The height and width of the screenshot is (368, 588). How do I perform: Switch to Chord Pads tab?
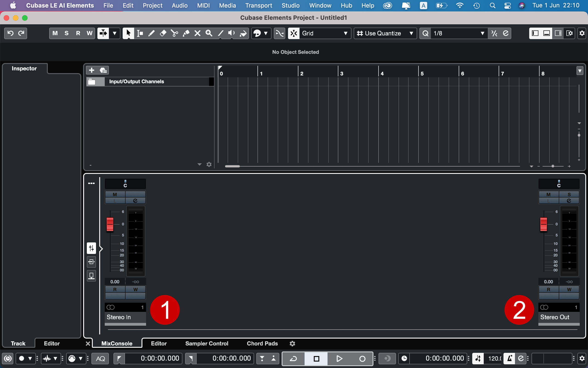pyautogui.click(x=262, y=343)
